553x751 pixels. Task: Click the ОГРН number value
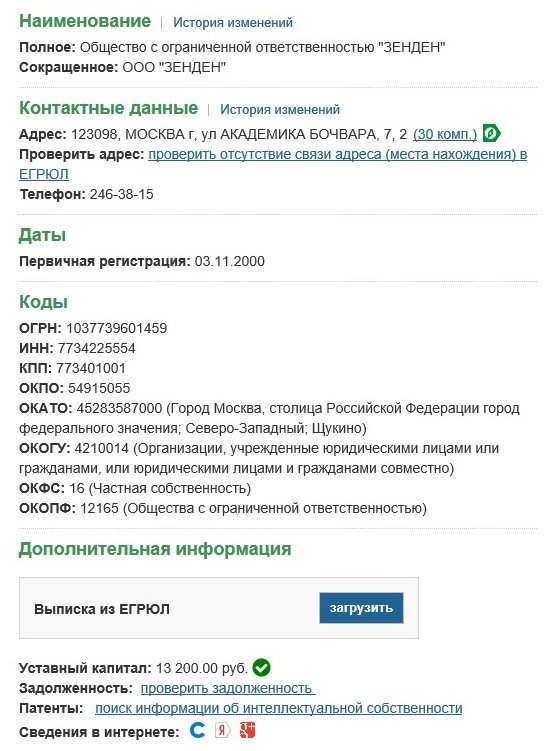[x=116, y=328]
